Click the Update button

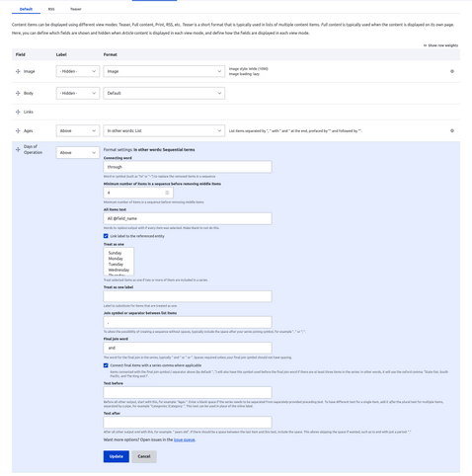[117, 456]
